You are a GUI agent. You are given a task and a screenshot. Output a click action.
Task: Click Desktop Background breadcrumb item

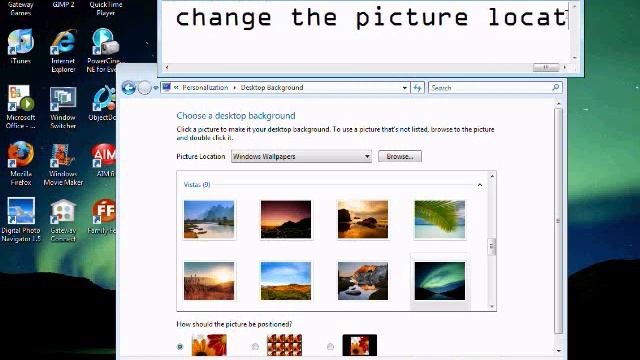[272, 87]
